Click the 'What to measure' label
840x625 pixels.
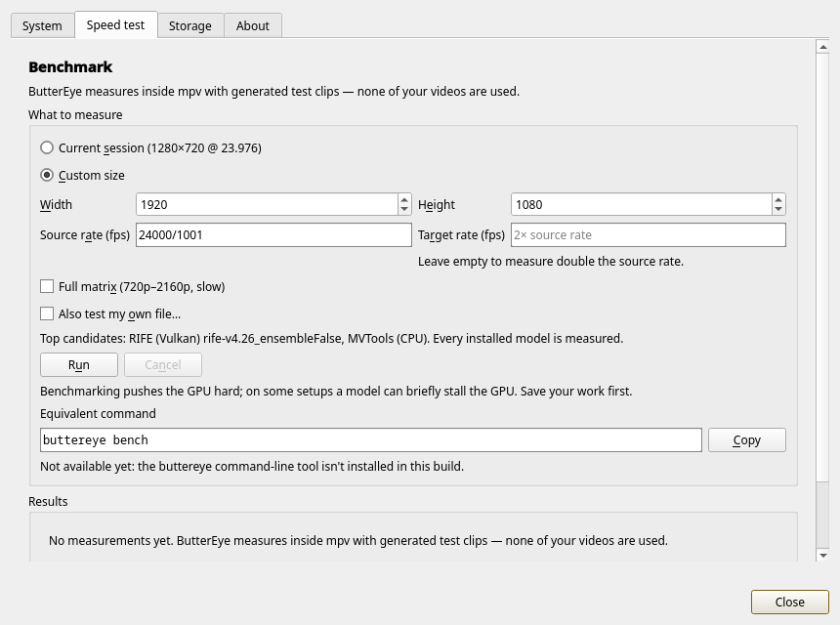click(x=75, y=114)
